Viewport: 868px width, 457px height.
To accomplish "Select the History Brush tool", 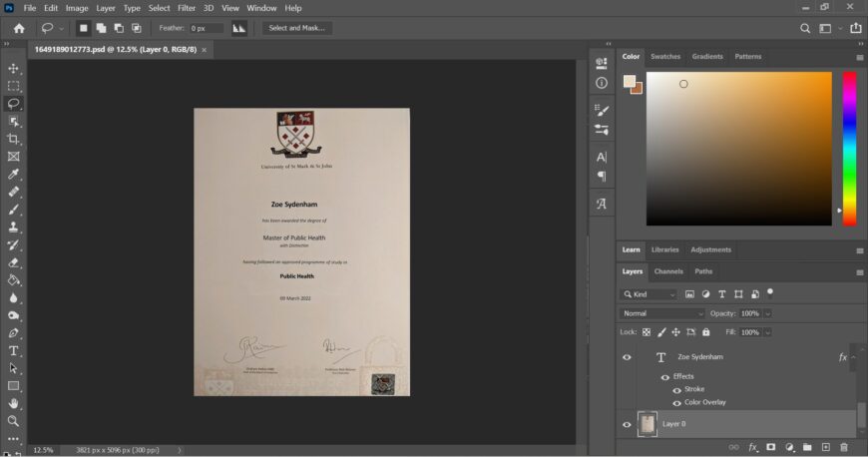I will (13, 244).
